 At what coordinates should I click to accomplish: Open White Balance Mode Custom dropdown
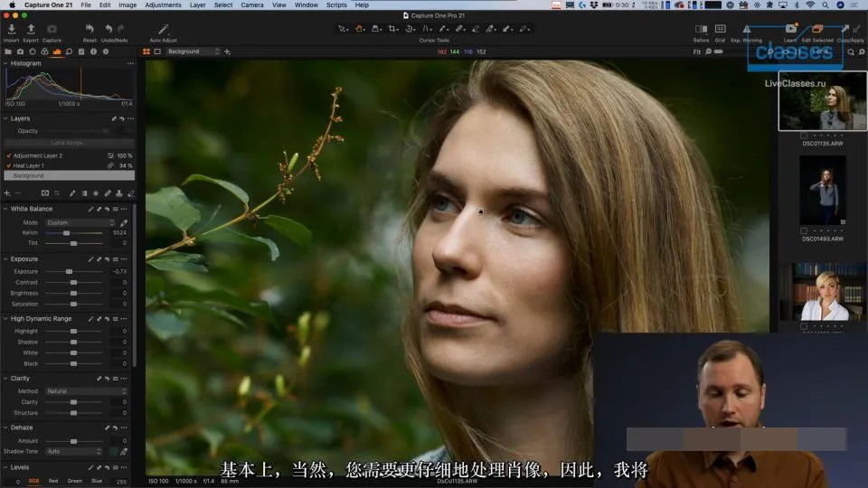[x=80, y=222]
